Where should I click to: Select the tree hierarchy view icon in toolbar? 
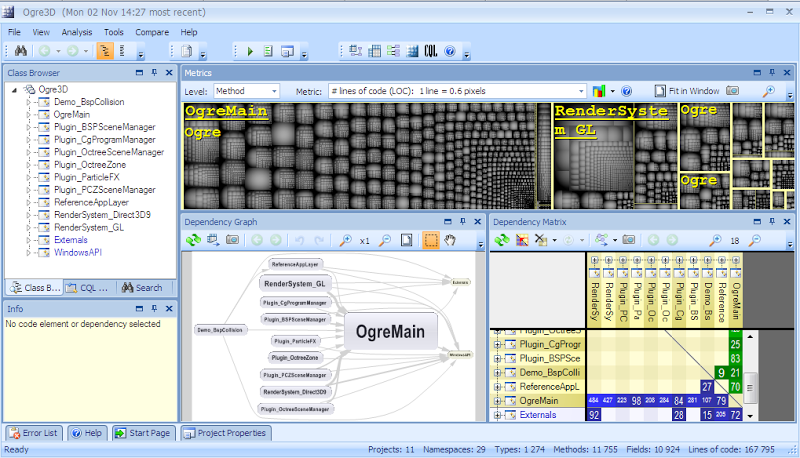(x=105, y=51)
